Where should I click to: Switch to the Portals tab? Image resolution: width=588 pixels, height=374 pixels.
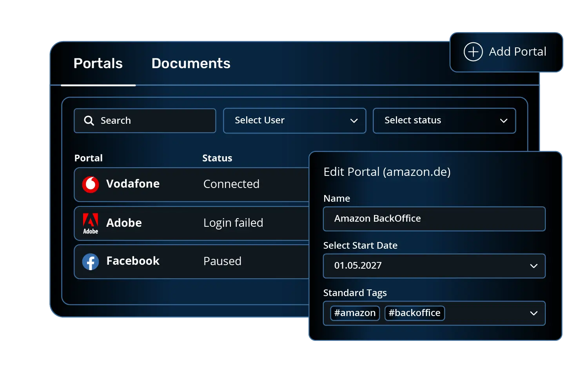pos(98,63)
